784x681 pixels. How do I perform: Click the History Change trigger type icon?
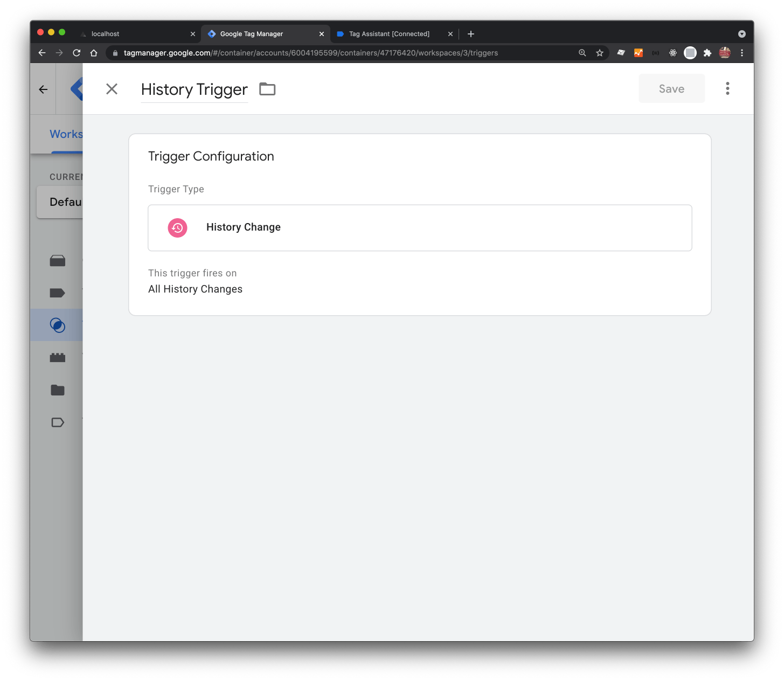pyautogui.click(x=178, y=227)
